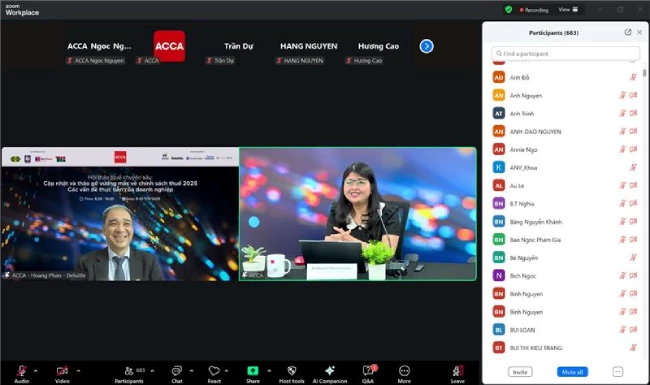This screenshot has height=385, width=650.
Task: Click the Mute all button
Action: pos(572,372)
